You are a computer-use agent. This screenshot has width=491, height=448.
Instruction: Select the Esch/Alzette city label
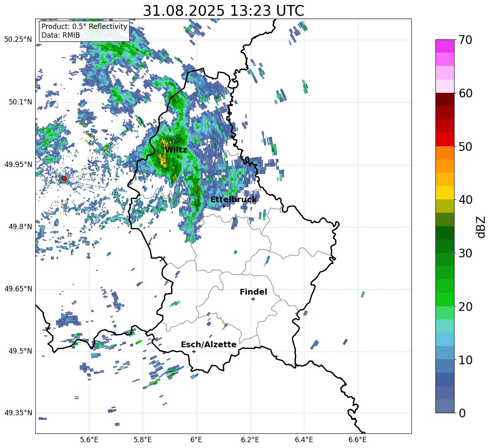pyautogui.click(x=209, y=345)
